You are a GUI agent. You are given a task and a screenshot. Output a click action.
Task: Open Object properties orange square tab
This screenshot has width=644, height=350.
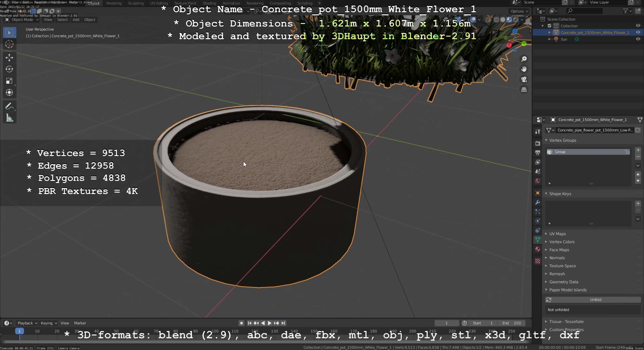(538, 193)
